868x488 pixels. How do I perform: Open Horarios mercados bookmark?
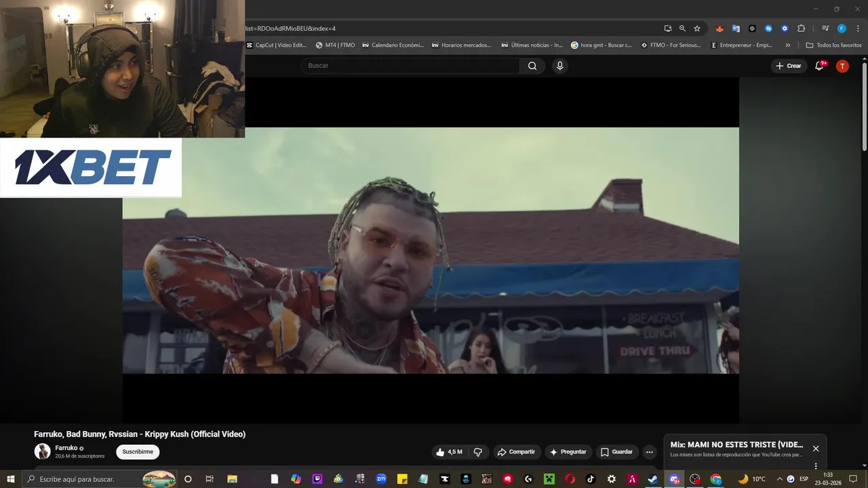click(x=462, y=45)
